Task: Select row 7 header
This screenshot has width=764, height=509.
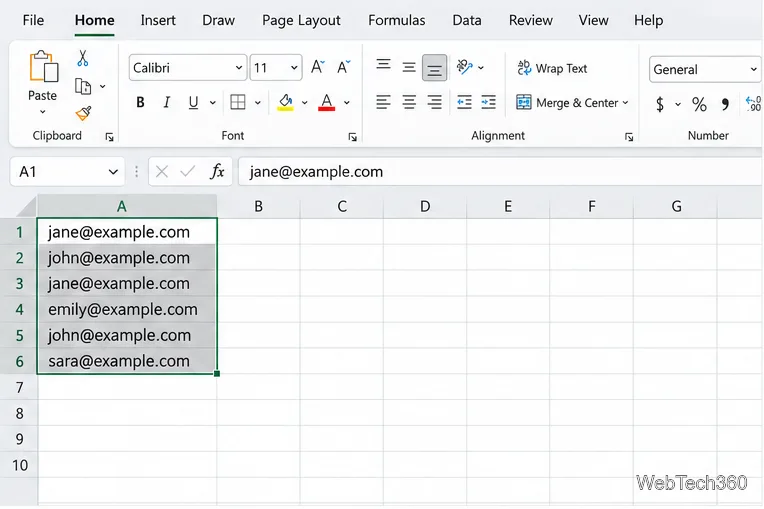Action: point(19,387)
